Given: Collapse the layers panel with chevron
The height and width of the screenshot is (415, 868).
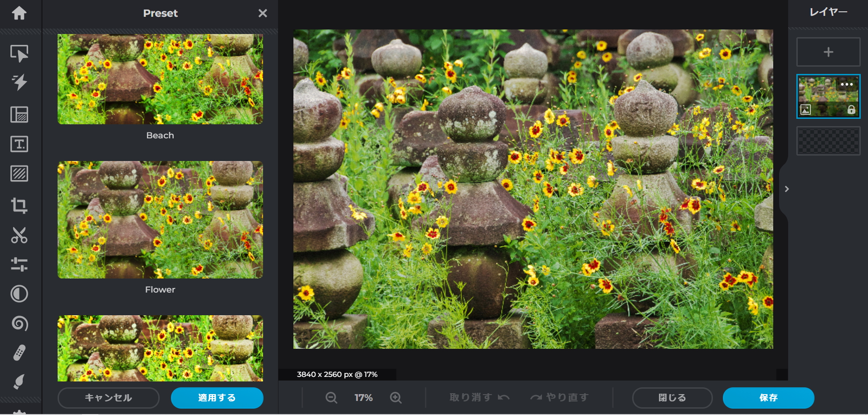Looking at the screenshot, I should [787, 189].
